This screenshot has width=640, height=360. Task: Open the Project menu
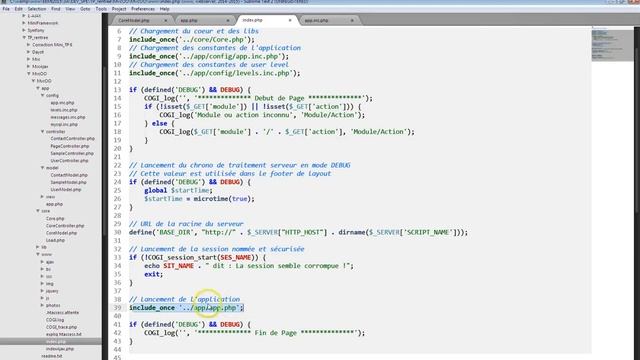click(x=119, y=9)
